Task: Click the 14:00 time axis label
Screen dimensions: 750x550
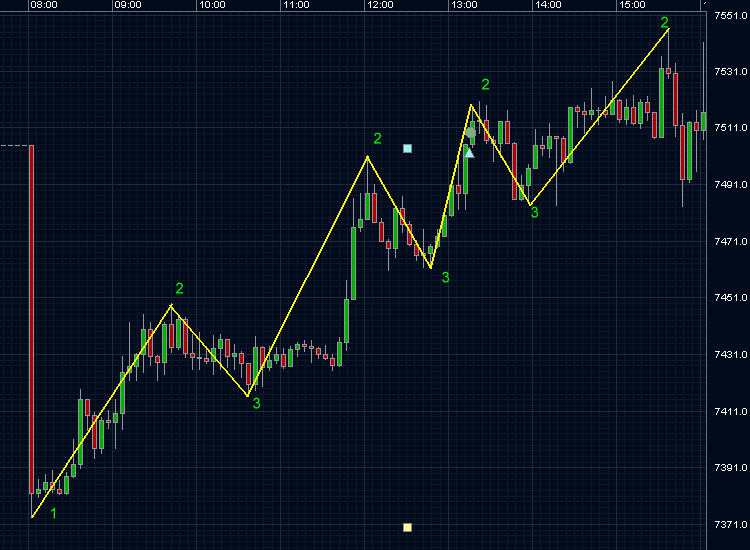Action: 548,5
